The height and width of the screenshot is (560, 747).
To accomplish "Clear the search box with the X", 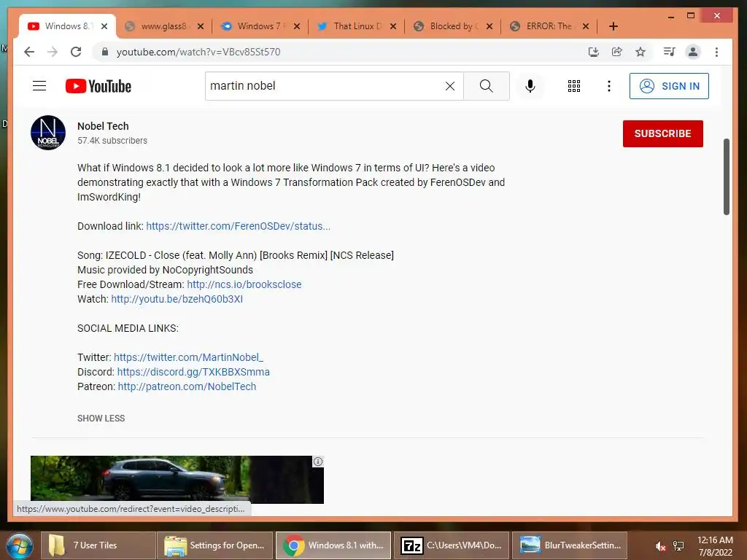I will (449, 86).
